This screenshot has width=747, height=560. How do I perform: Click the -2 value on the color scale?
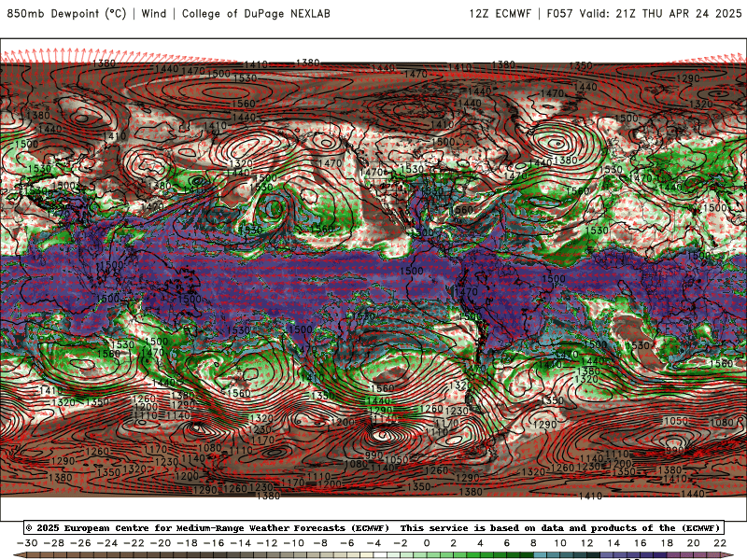tap(401, 543)
